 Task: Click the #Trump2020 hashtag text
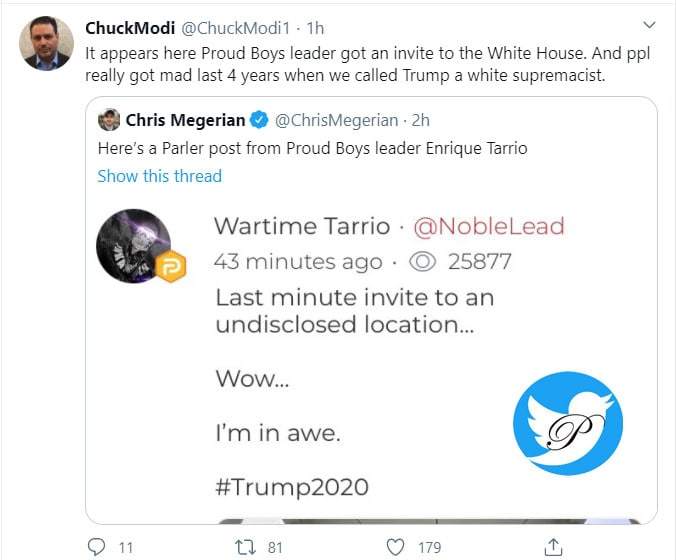point(292,487)
